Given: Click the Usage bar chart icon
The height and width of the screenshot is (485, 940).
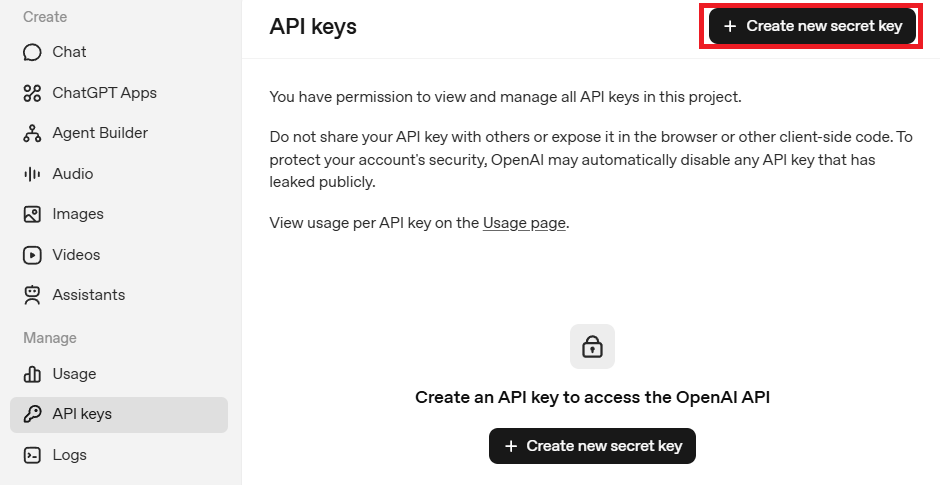Looking at the screenshot, I should (32, 374).
